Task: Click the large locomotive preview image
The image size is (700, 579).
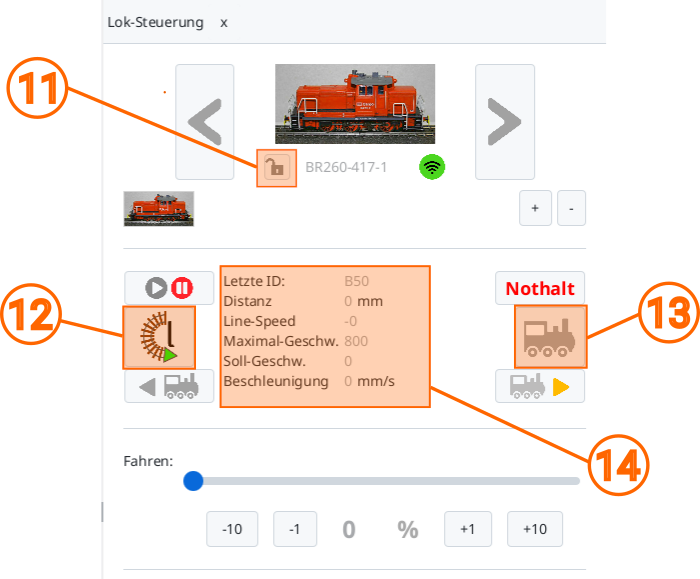Action: pyautogui.click(x=355, y=104)
